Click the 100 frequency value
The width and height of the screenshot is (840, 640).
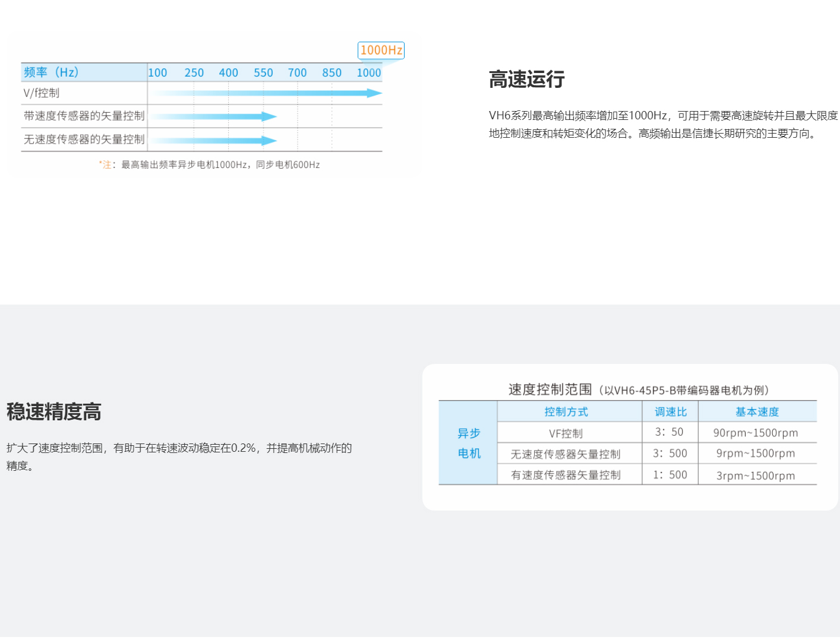(x=157, y=72)
